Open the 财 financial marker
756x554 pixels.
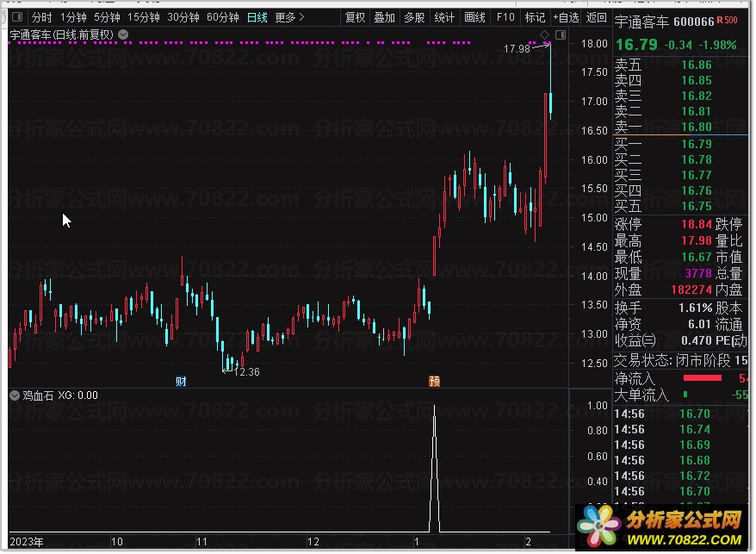coord(182,382)
